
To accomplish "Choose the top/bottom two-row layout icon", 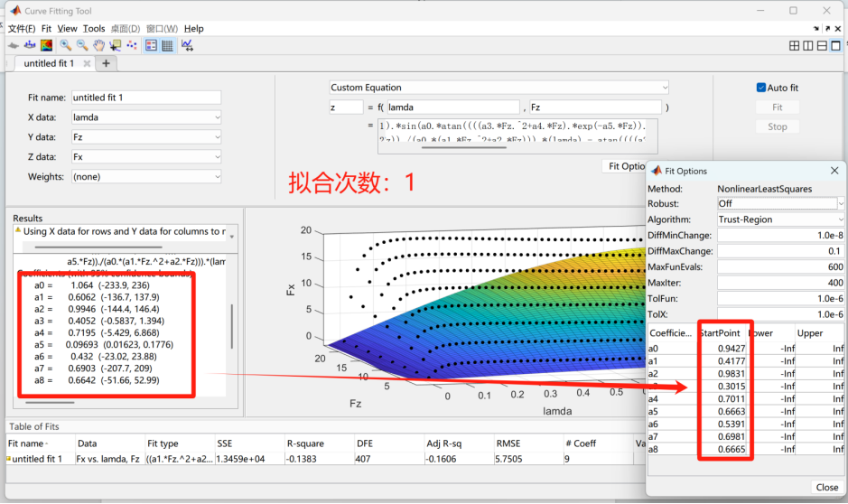I will (x=822, y=45).
